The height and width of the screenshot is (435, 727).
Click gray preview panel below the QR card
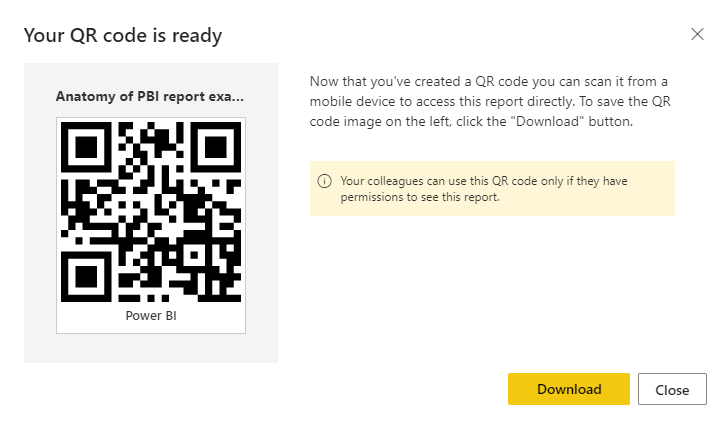coord(151,348)
